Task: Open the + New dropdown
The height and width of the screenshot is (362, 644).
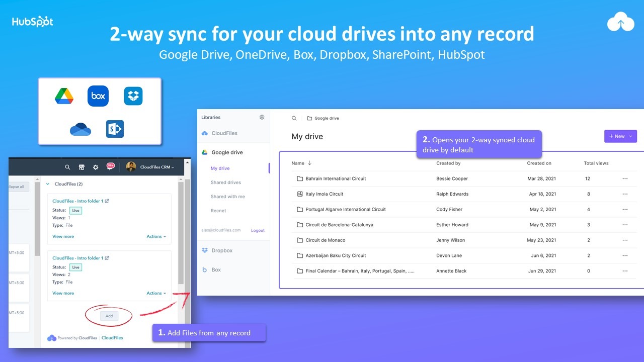Action: [620, 136]
